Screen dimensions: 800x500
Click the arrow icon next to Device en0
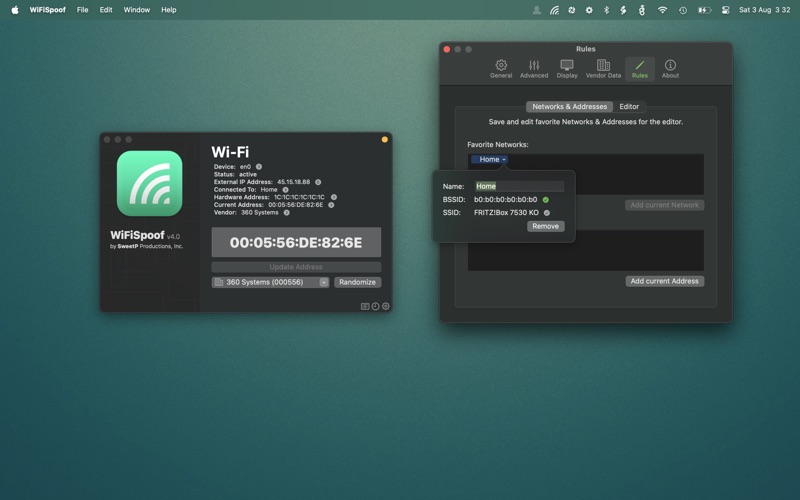(259, 167)
